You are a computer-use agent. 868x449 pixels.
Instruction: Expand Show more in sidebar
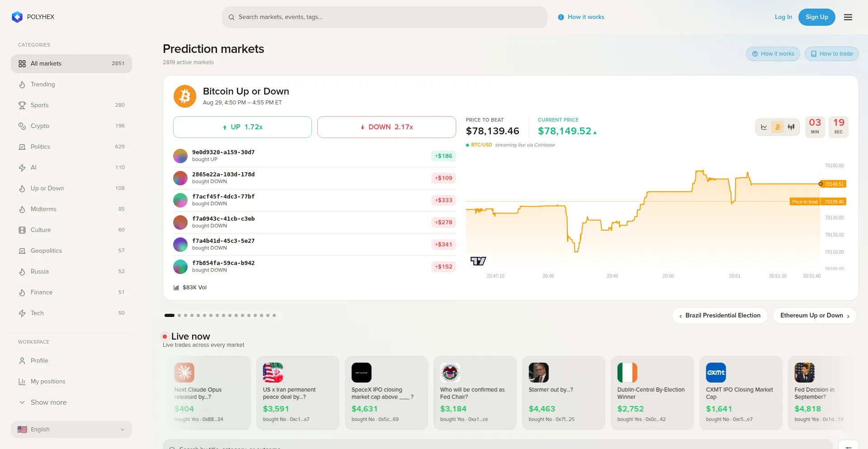pyautogui.click(x=71, y=402)
